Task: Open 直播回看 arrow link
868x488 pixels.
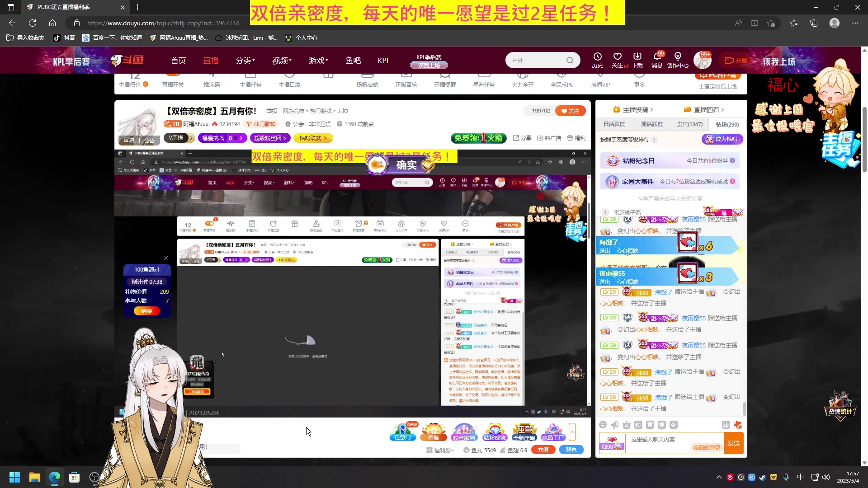Action: pyautogui.click(x=704, y=110)
